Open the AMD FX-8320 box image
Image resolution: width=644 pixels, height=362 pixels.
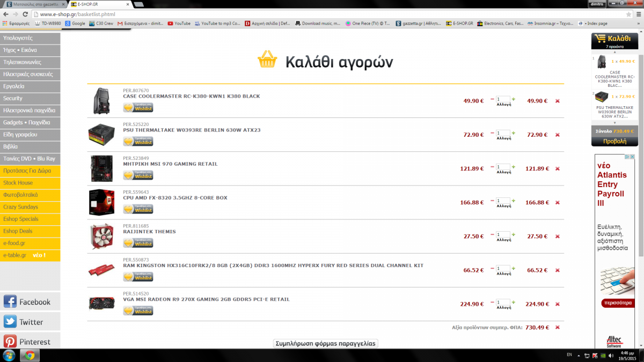(101, 202)
